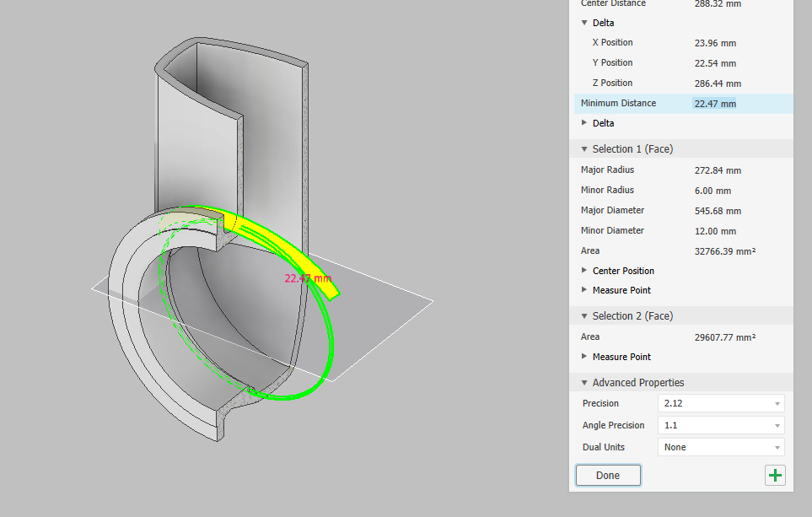Collapse the Advanced Properties section
812x517 pixels.
pyautogui.click(x=584, y=382)
